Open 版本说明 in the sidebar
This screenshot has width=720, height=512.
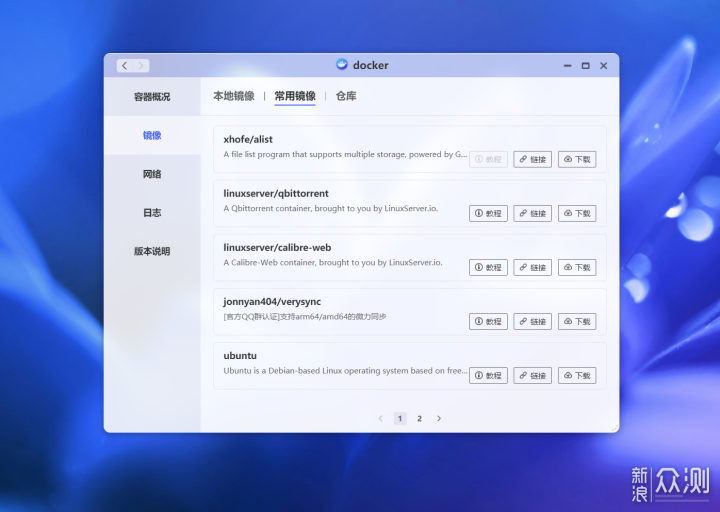pos(152,251)
